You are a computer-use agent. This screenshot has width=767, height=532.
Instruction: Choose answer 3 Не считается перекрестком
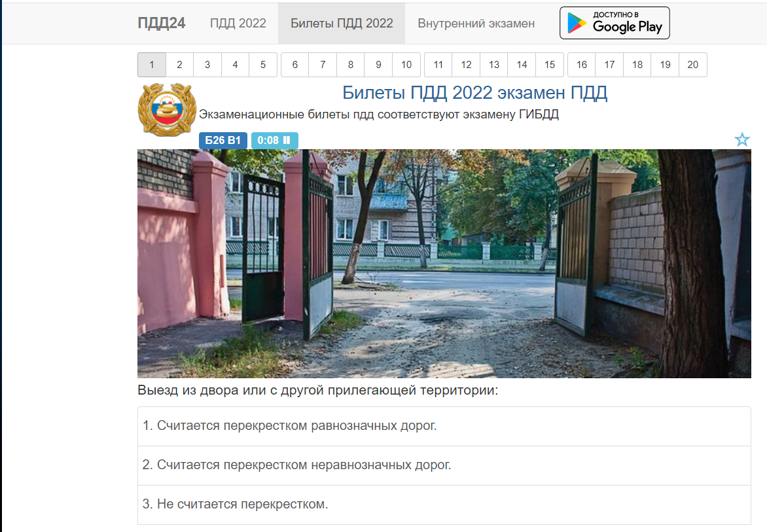[444, 505]
